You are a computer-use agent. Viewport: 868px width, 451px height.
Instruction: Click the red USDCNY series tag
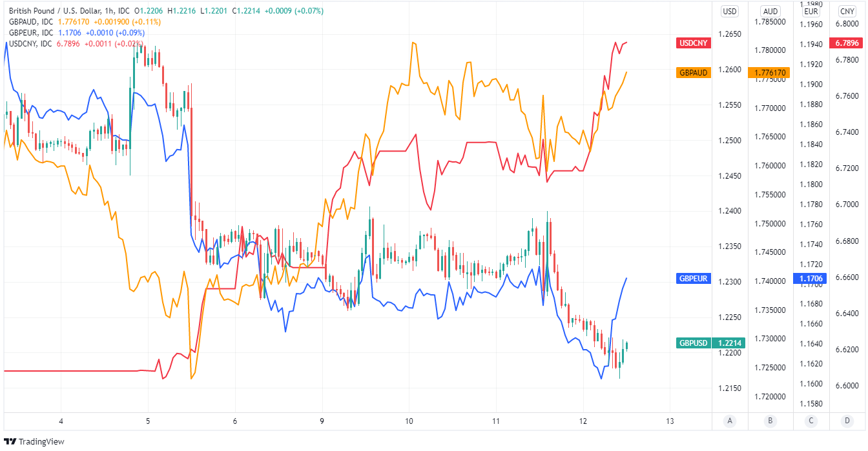[693, 43]
